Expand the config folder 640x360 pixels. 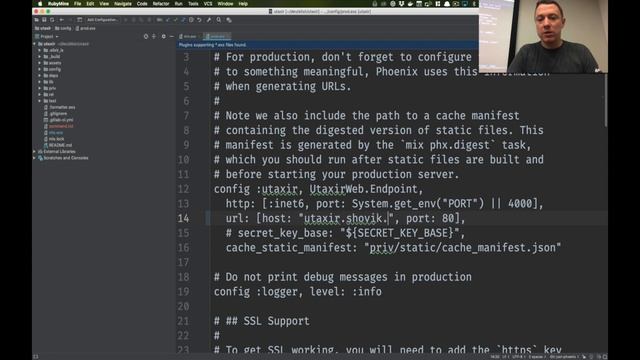coord(40,69)
